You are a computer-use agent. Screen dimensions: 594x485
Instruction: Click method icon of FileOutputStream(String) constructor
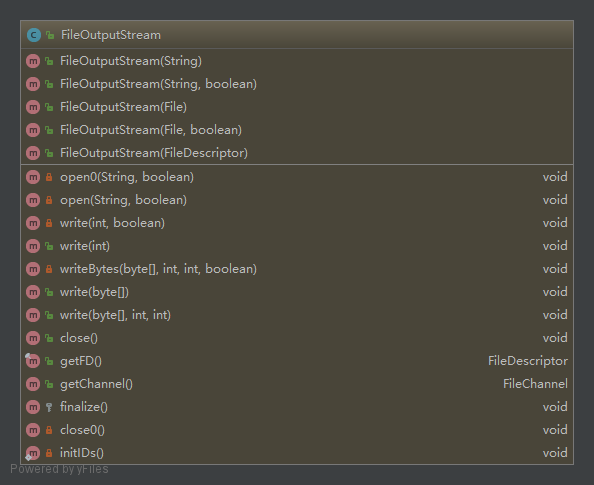click(33, 61)
